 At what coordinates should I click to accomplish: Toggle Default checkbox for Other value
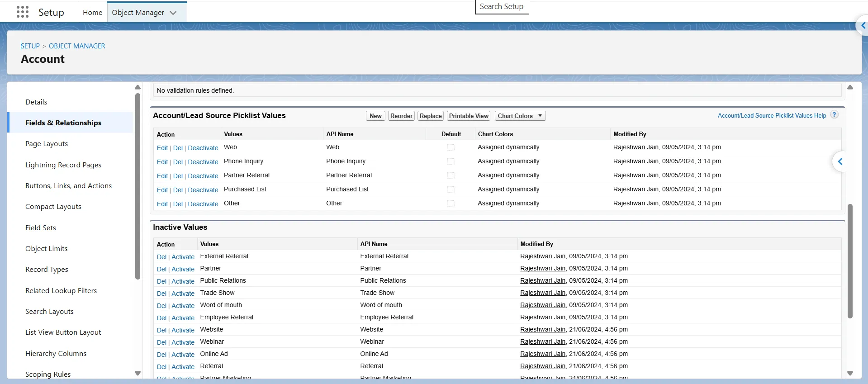pyautogui.click(x=451, y=204)
